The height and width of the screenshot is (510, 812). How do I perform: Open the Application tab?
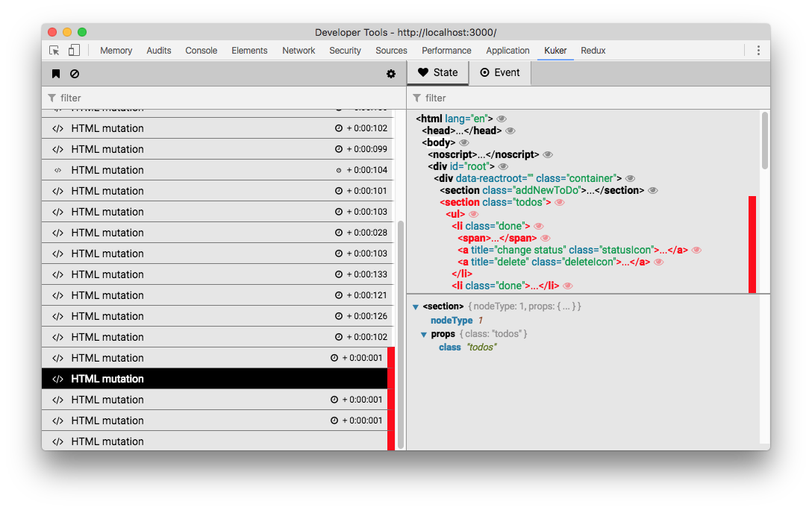(x=507, y=50)
